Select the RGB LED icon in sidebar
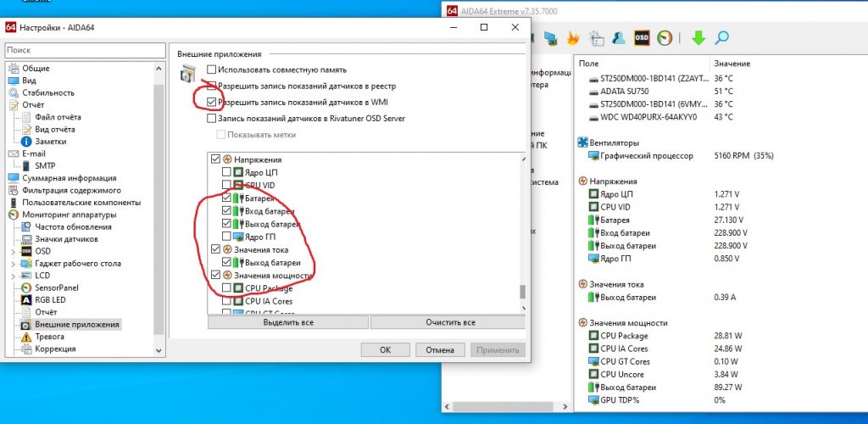 [x=26, y=300]
